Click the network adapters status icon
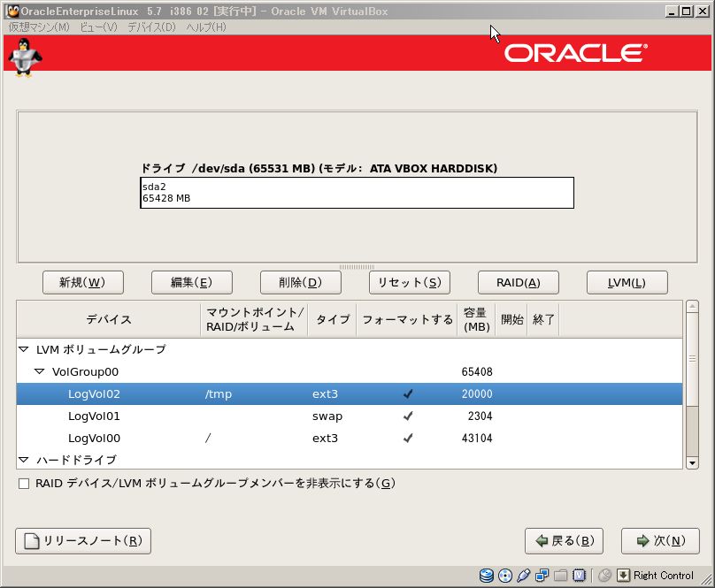Screen dimensions: 715x588 pos(542,576)
